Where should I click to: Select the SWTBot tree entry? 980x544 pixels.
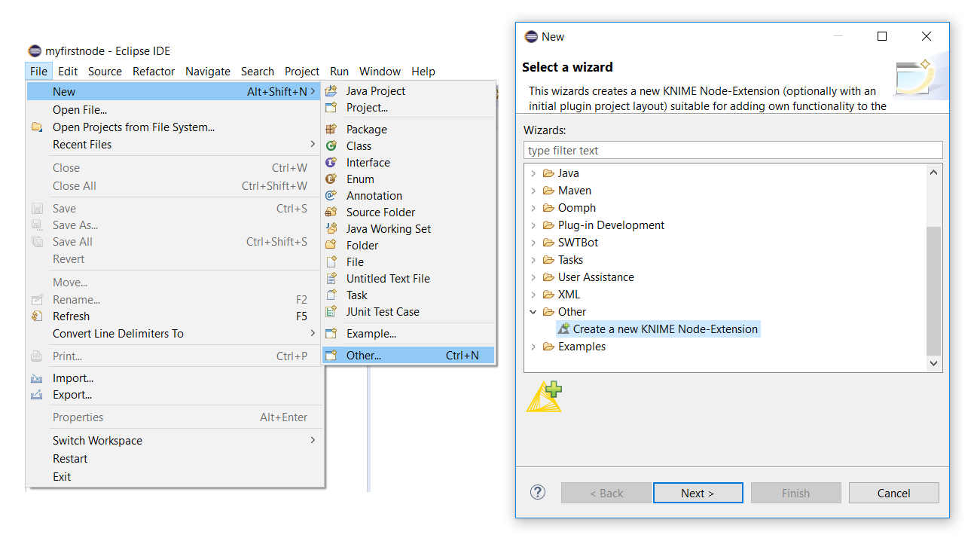(578, 243)
